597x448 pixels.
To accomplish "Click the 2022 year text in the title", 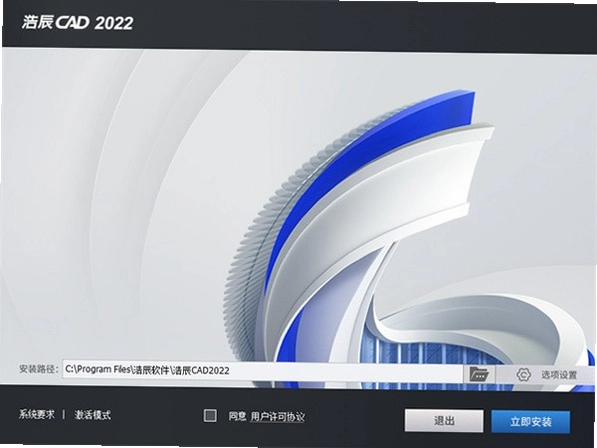I will click(114, 23).
